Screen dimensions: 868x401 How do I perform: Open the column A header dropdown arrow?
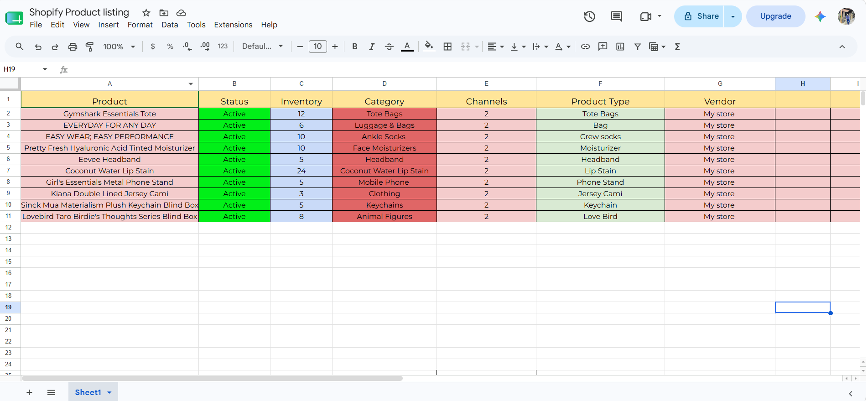(191, 84)
